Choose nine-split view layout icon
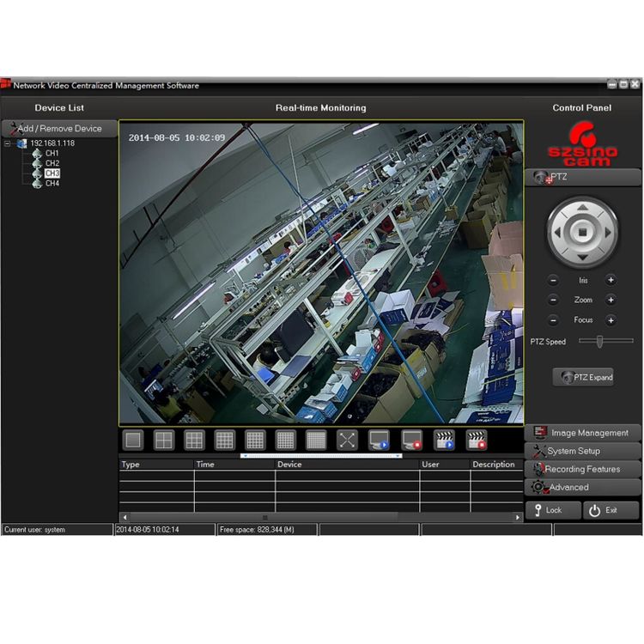This screenshot has width=644, height=644. [194, 440]
